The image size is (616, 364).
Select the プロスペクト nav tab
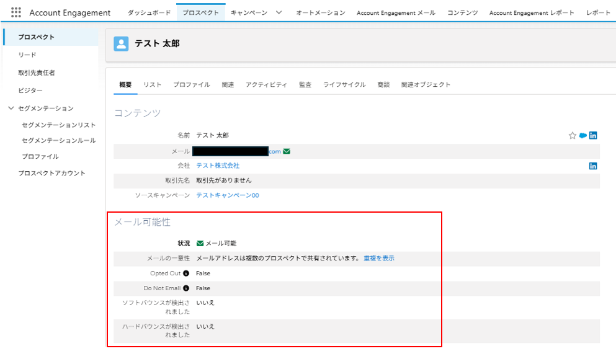(201, 12)
